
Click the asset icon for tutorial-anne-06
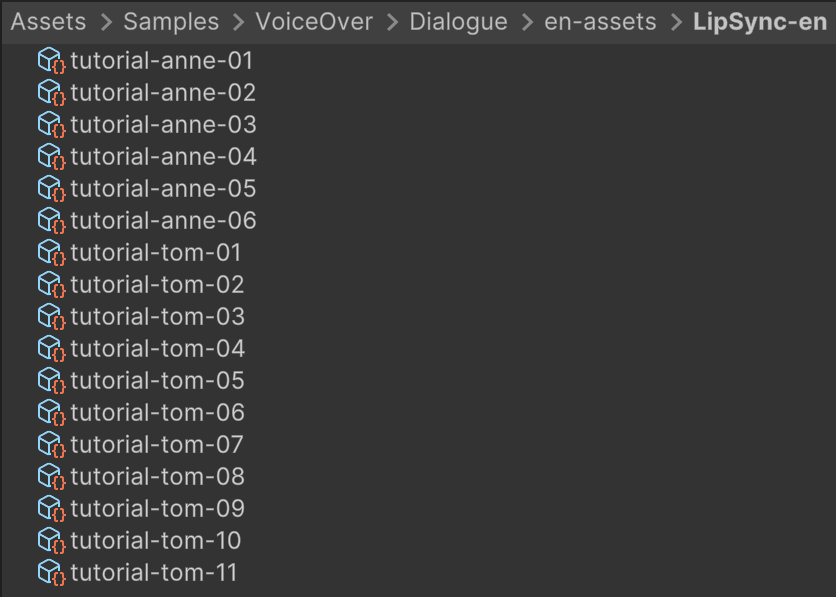50,221
